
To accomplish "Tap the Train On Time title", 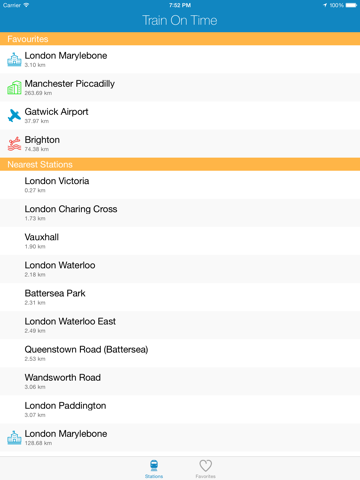I will [180, 20].
